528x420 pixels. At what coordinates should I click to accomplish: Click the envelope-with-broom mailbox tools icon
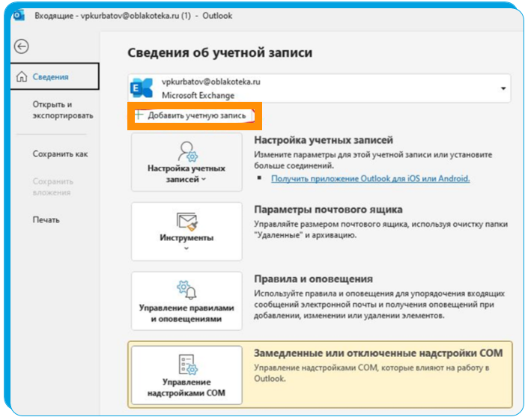click(187, 222)
